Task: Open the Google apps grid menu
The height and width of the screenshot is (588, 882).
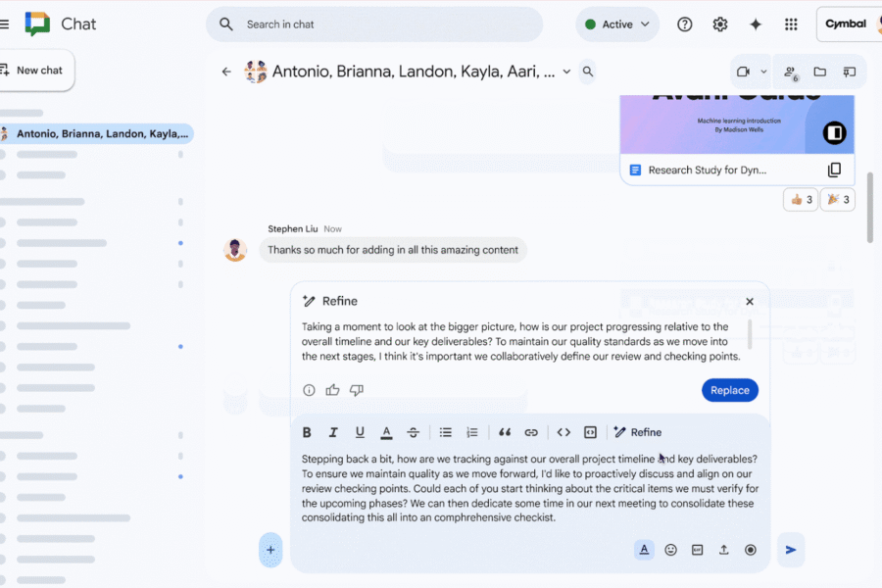Action: pos(791,24)
